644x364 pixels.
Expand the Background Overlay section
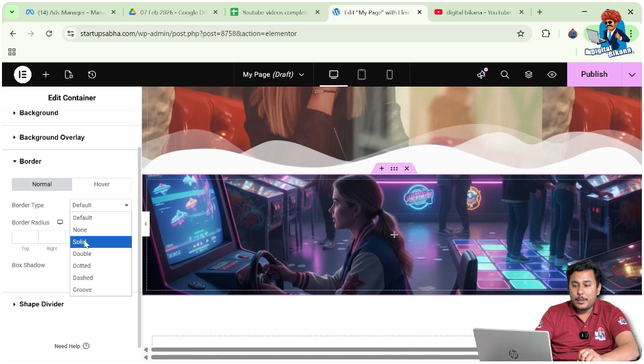click(x=52, y=138)
